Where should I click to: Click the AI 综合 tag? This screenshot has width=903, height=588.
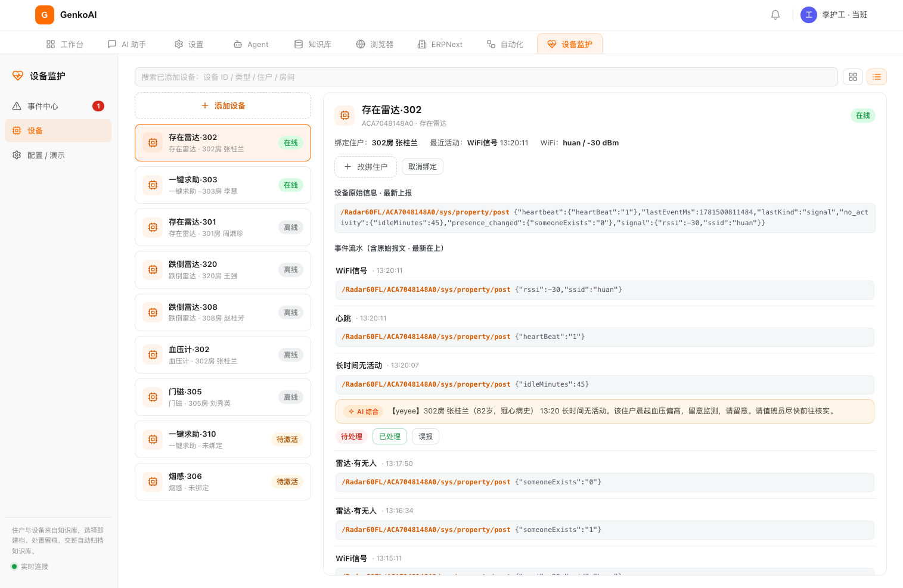pos(364,412)
